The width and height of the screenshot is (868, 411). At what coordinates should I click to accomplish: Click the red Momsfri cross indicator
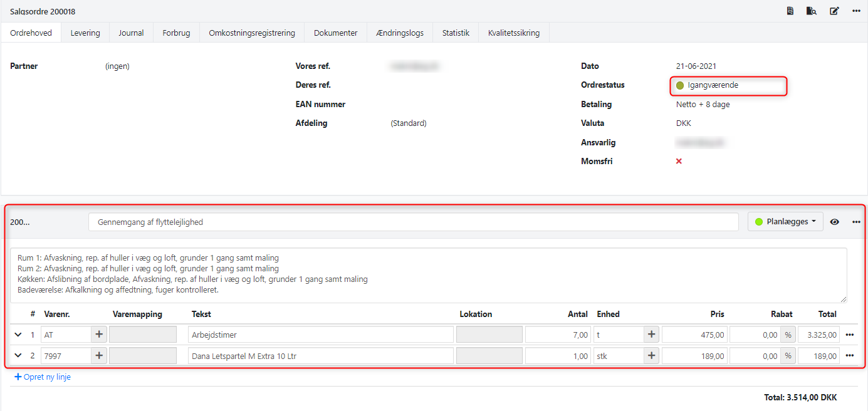(x=679, y=161)
